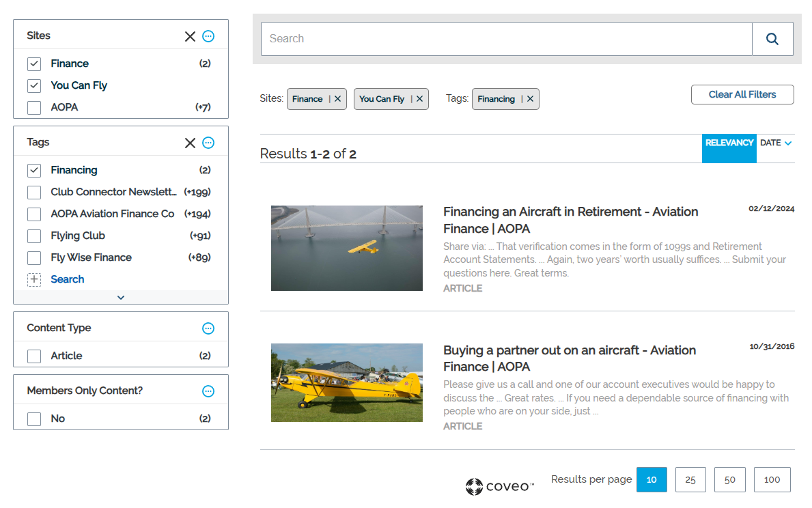Click the plus icon beside Tags Search
Viewport: 812px width, 508px height.
coord(34,280)
